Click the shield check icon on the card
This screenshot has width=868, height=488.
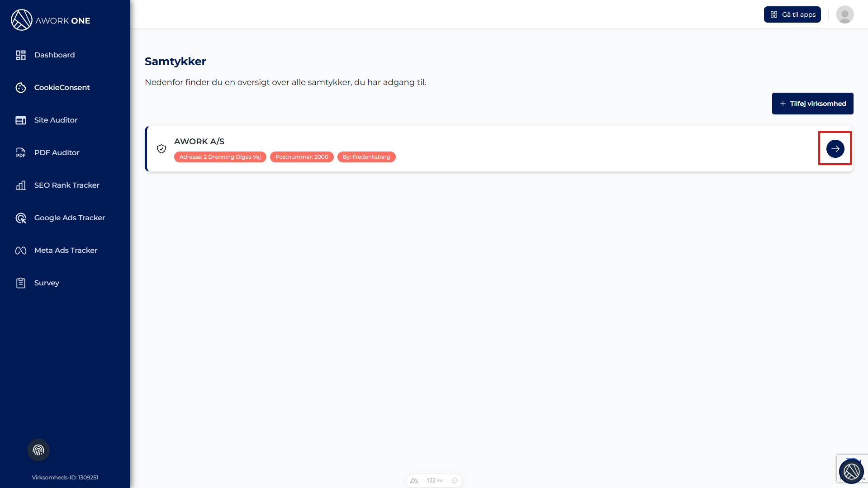pyautogui.click(x=161, y=149)
